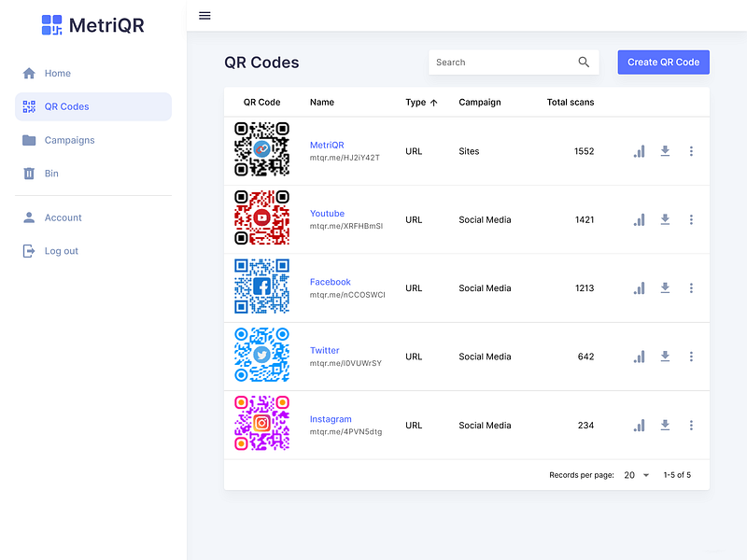Download the MetriQR QR code
Image resolution: width=747 pixels, height=560 pixels.
coord(665,151)
